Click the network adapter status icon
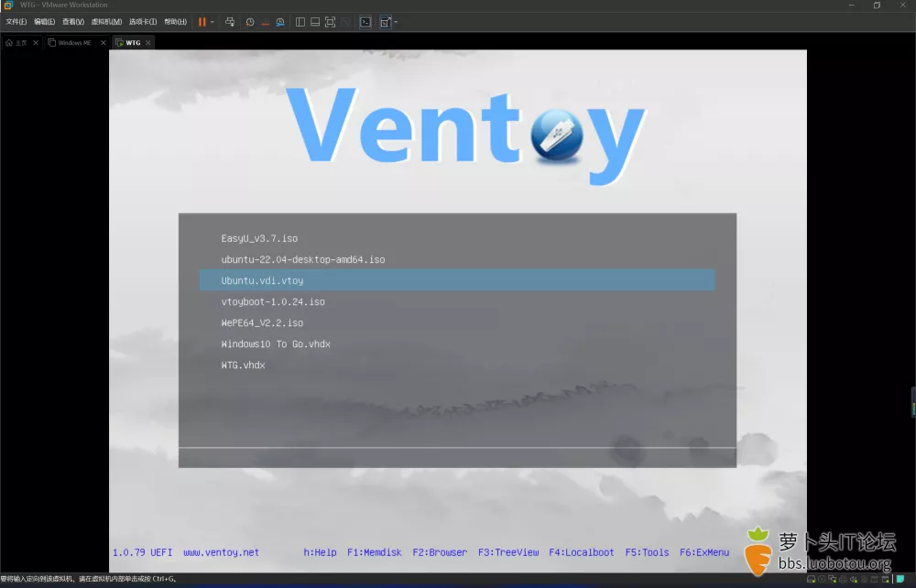The height and width of the screenshot is (588, 916). pos(833,579)
